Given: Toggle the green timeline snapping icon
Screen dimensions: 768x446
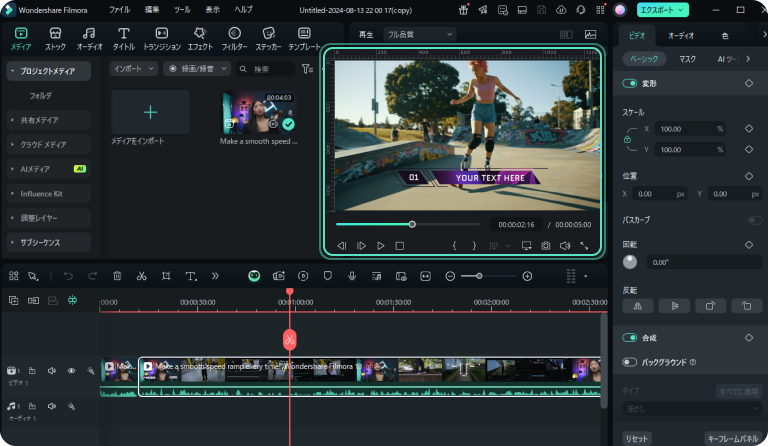Looking at the screenshot, I should coord(72,300).
